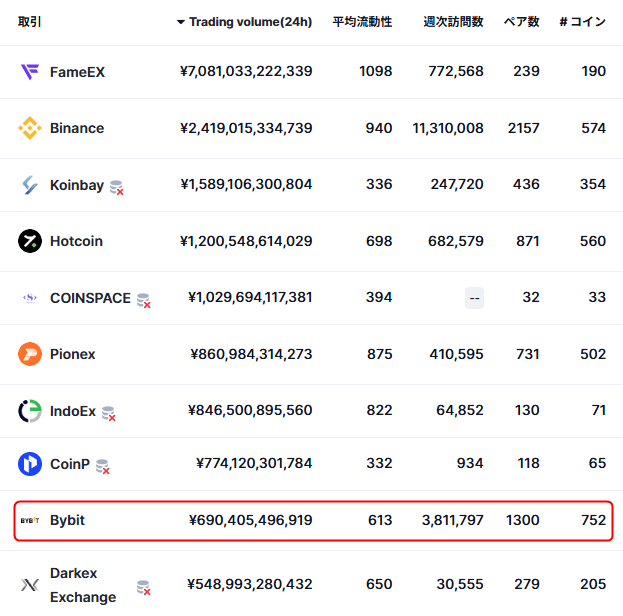Click the CoinP blue logo icon
The width and height of the screenshot is (623, 616).
point(30,464)
